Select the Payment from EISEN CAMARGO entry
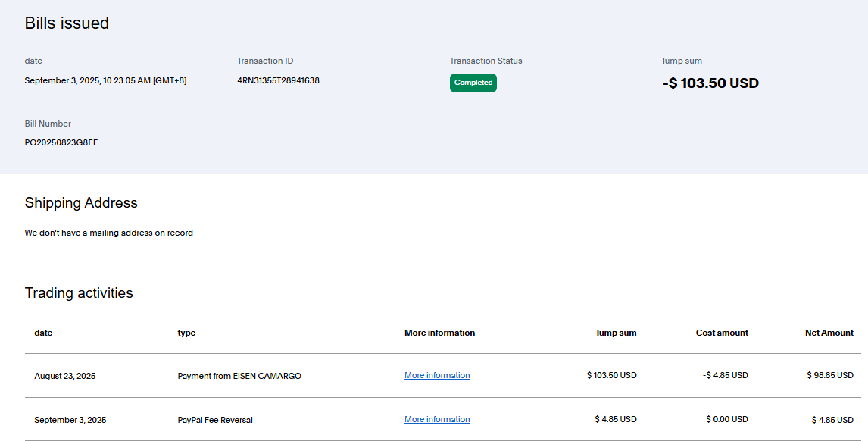The image size is (868, 441). [238, 376]
